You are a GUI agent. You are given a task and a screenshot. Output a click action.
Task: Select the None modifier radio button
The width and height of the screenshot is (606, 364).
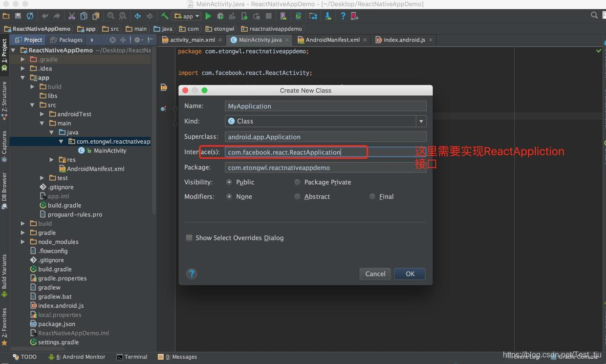(x=229, y=196)
